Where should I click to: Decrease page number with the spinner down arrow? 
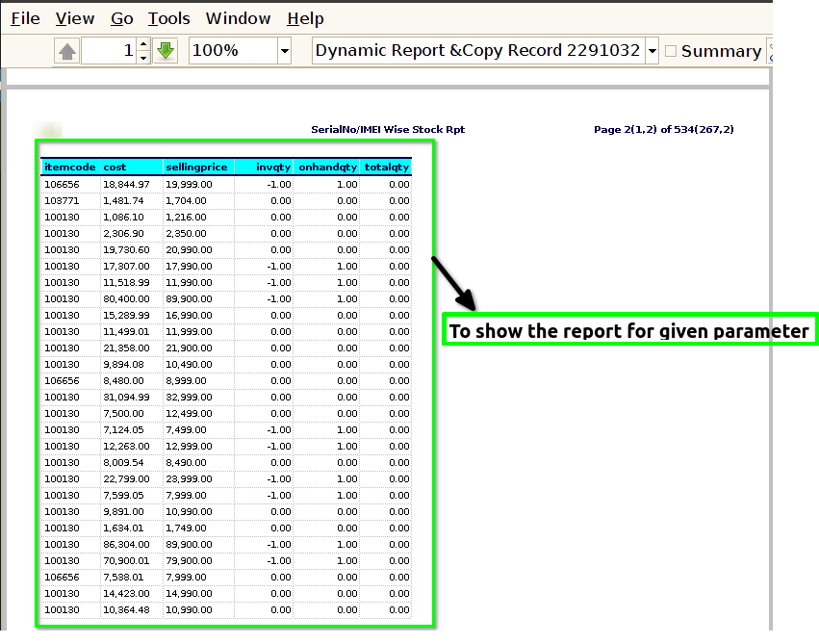[143, 58]
